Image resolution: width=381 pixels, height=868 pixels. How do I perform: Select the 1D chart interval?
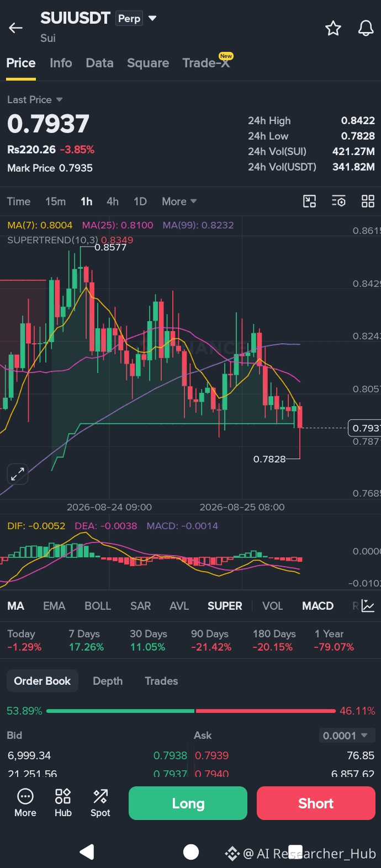click(140, 201)
